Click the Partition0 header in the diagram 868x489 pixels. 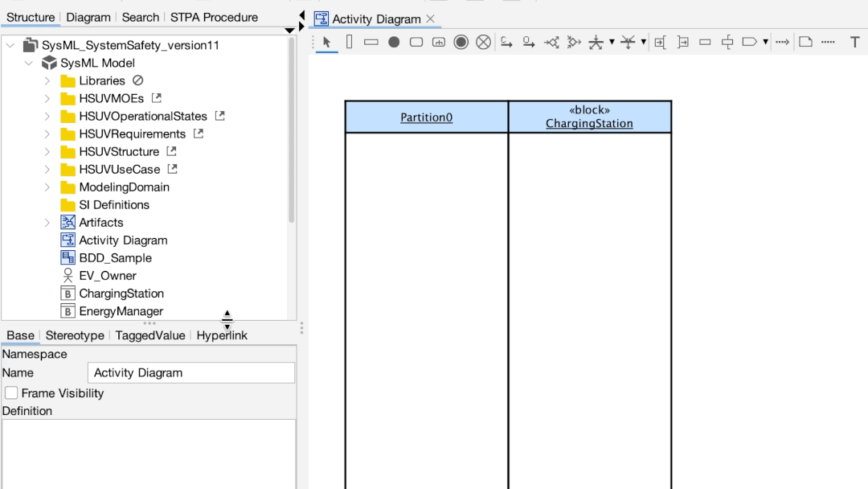pos(426,116)
